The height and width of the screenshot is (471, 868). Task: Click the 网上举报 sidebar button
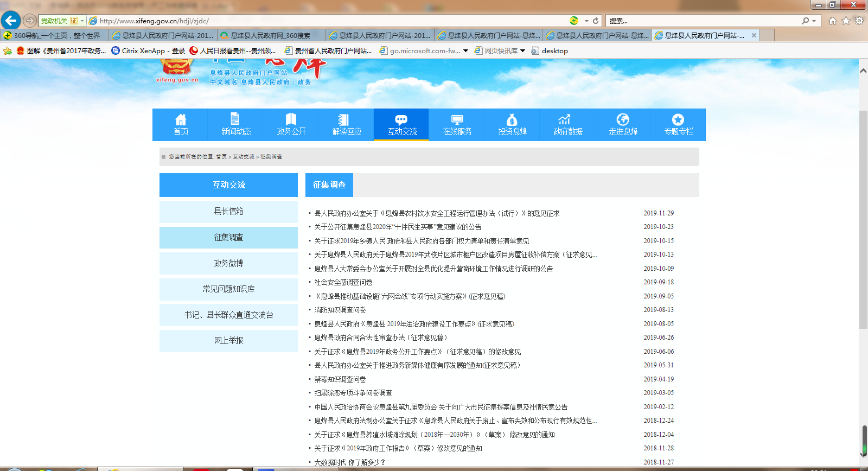[x=228, y=341]
